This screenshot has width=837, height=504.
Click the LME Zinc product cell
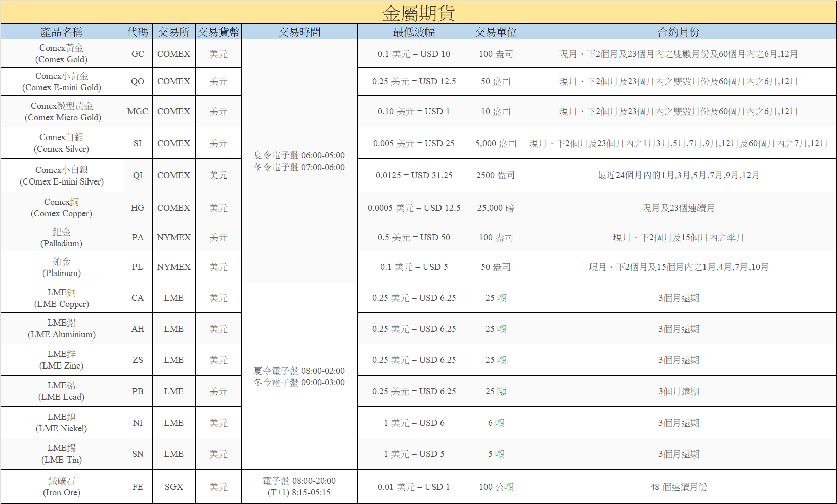[x=62, y=360]
